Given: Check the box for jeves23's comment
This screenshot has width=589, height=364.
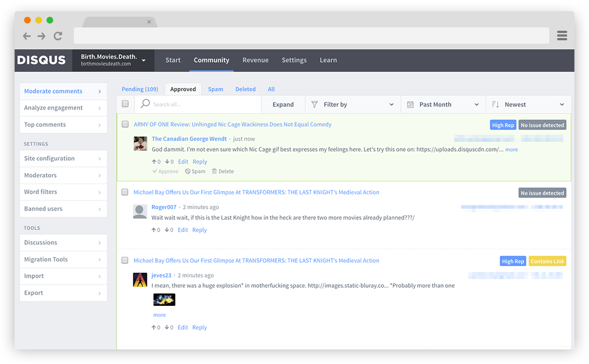Looking at the screenshot, I should tap(125, 260).
